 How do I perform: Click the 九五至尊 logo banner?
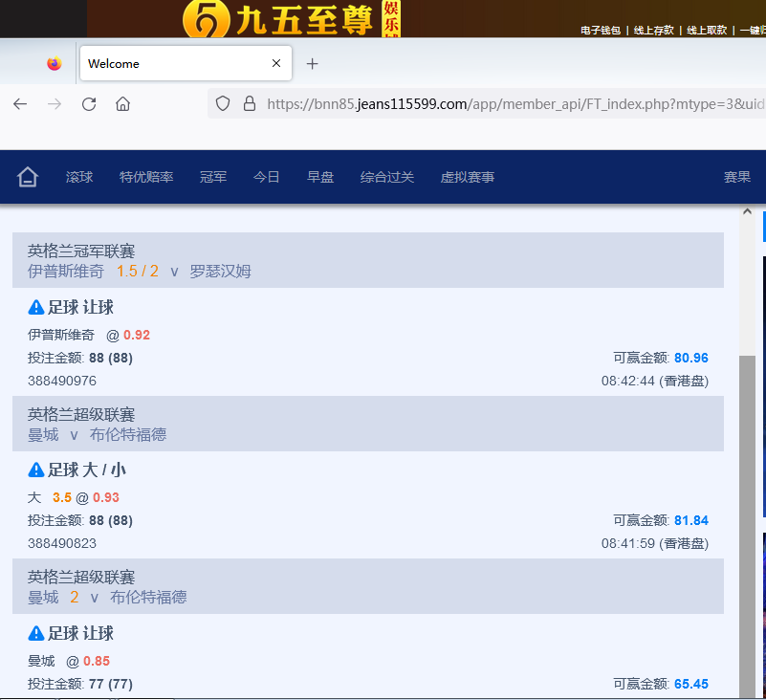292,18
